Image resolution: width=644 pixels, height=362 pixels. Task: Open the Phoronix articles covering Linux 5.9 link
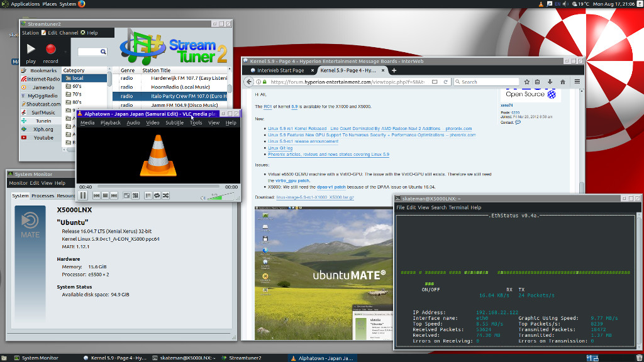(328, 155)
